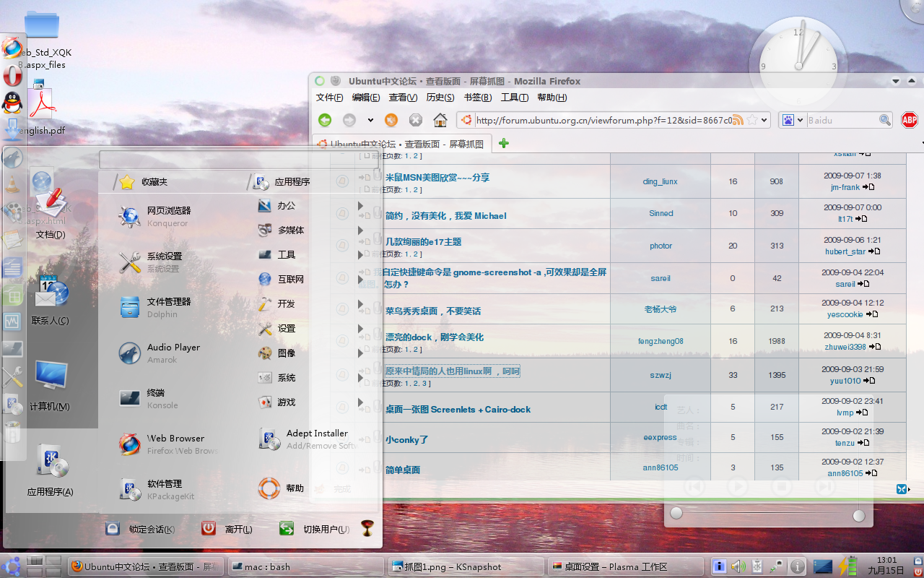
Task: Expand 工具 applications submenu
Action: coord(310,255)
